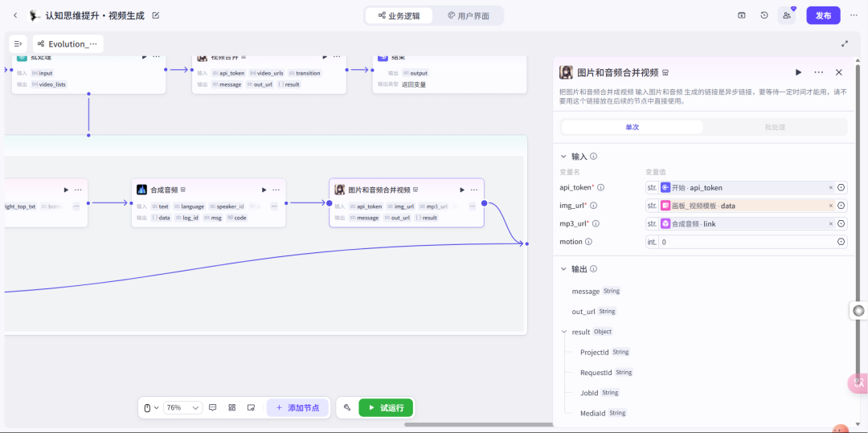
Task: Select the MediaId output field
Action: tap(593, 413)
